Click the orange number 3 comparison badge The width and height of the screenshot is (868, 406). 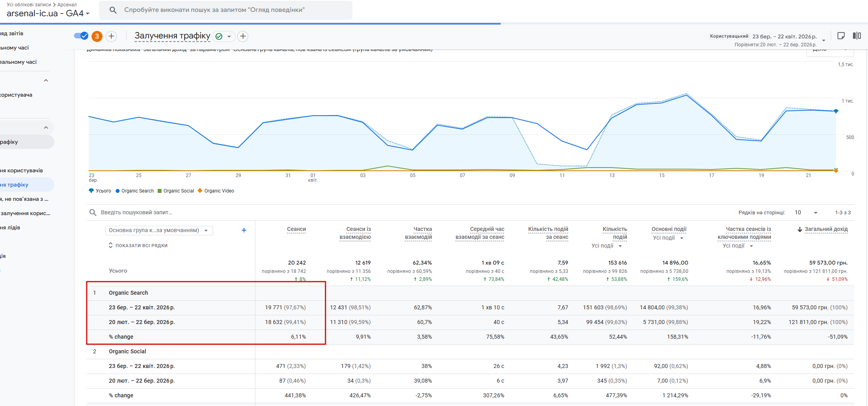point(97,36)
